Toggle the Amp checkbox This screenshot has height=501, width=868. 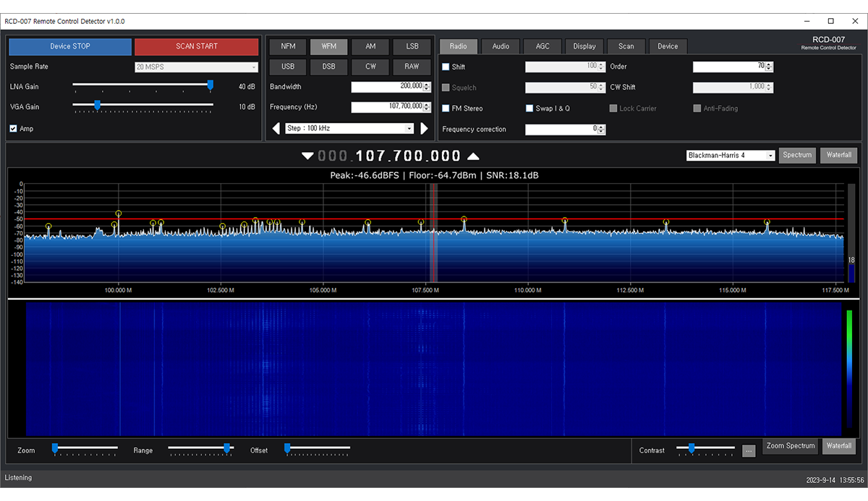pyautogui.click(x=14, y=129)
